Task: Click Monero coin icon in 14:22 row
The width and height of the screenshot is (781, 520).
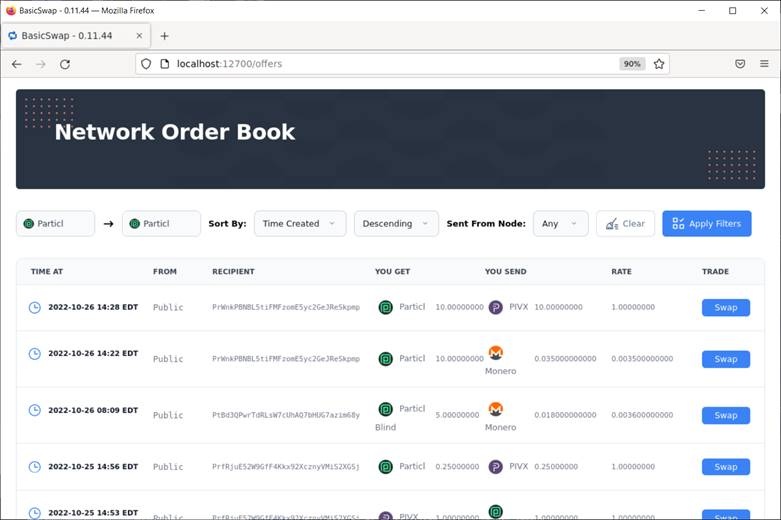Action: point(496,353)
